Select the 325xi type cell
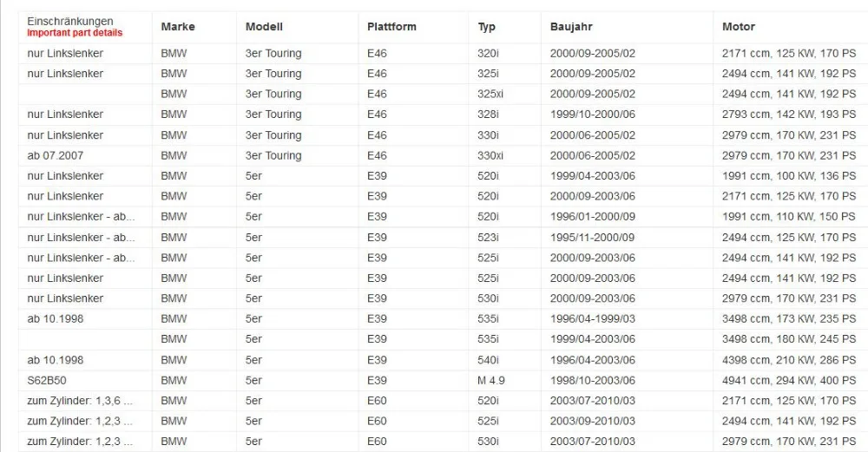This screenshot has width=868, height=452. pos(490,94)
